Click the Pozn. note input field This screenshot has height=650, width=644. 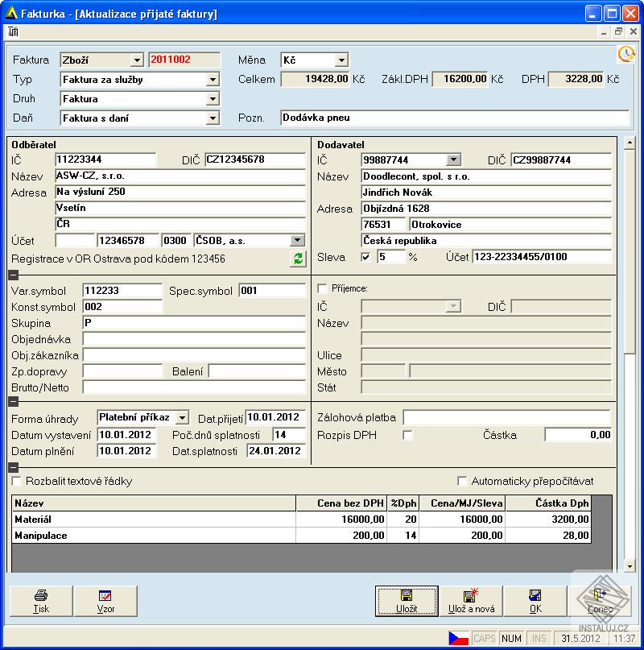454,118
